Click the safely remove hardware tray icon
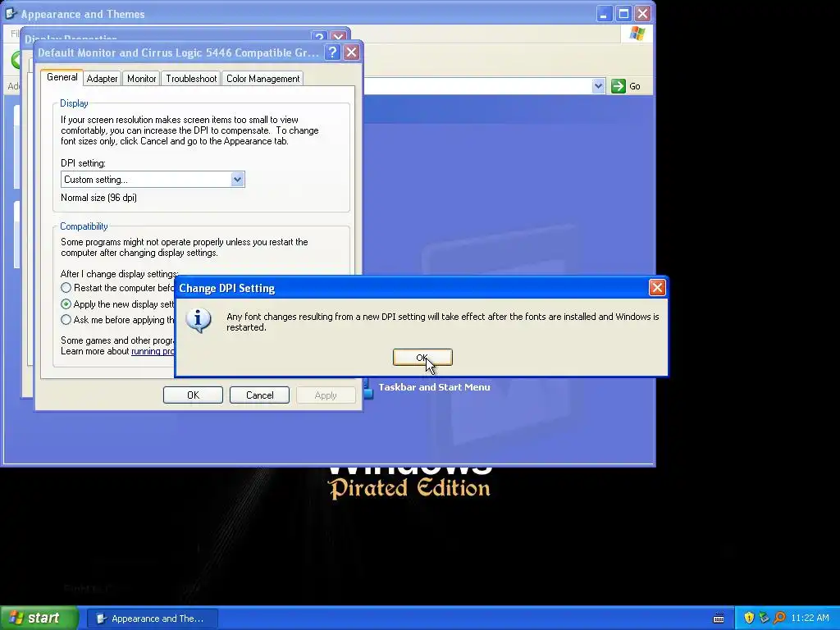840x630 pixels. click(x=764, y=619)
